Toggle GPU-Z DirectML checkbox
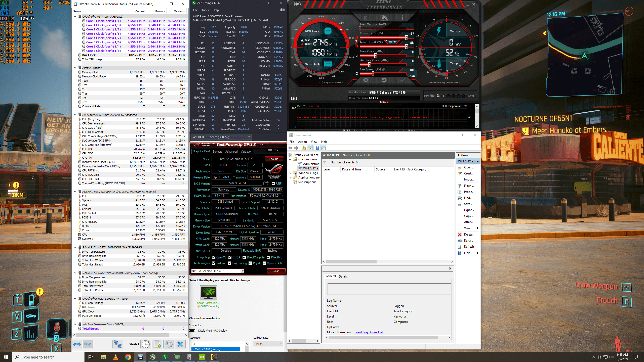 268,257
